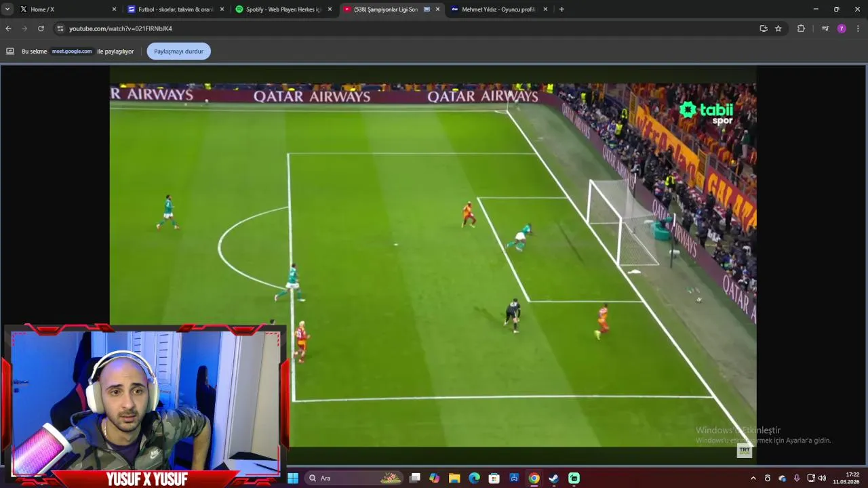Click the tabii spor logo in video
868x488 pixels.
[707, 113]
